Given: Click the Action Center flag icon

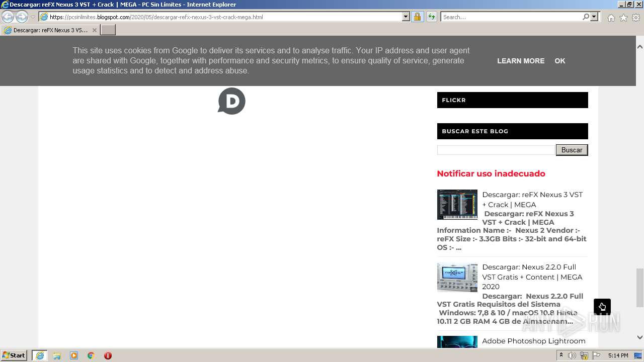Looking at the screenshot, I should (596, 355).
